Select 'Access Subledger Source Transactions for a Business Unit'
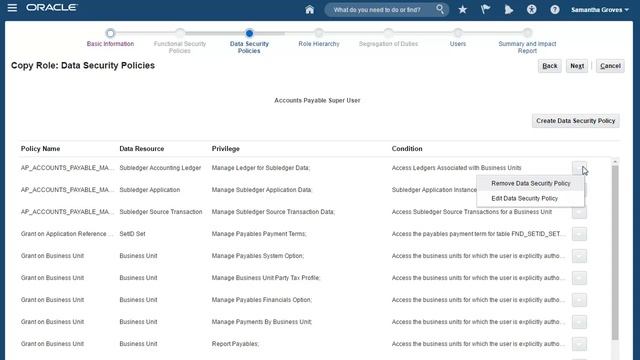The image size is (640, 360). coord(471,212)
